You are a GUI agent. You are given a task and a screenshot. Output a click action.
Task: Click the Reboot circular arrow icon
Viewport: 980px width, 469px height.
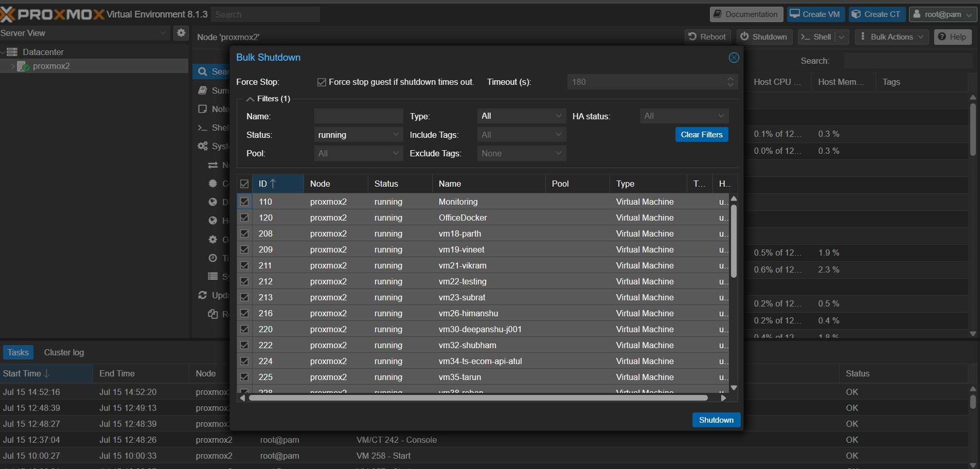692,37
